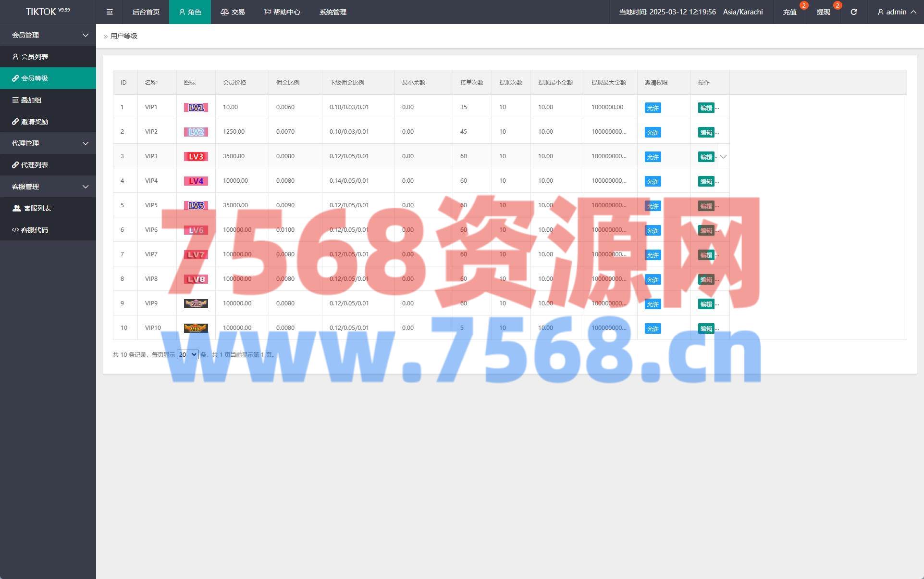This screenshot has height=579, width=924.
Task: Click the sidebar collapse hamburger icon
Action: [x=110, y=12]
